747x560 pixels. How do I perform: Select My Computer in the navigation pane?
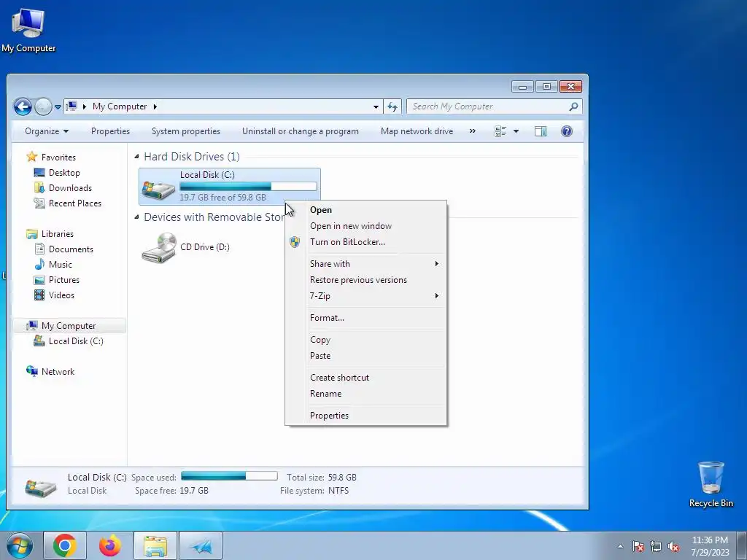(69, 326)
